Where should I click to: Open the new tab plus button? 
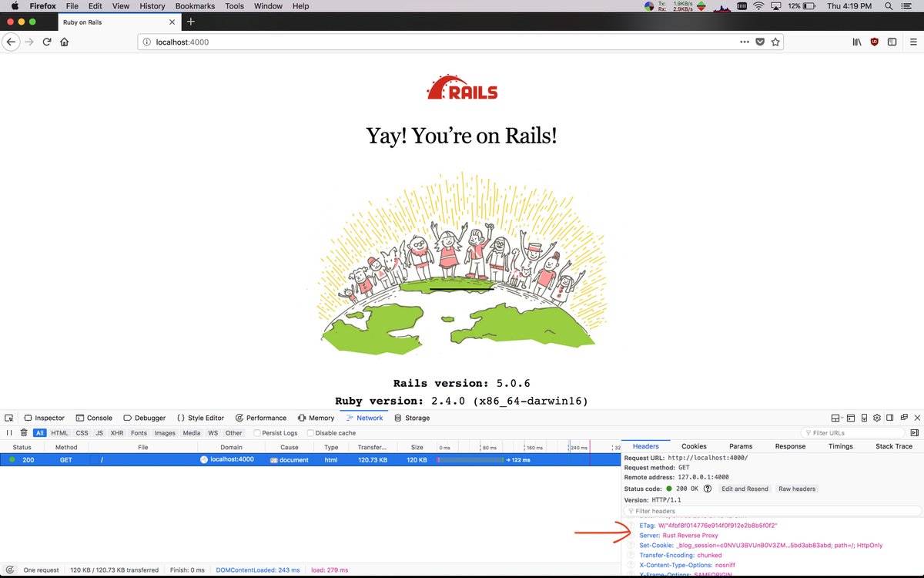point(191,22)
